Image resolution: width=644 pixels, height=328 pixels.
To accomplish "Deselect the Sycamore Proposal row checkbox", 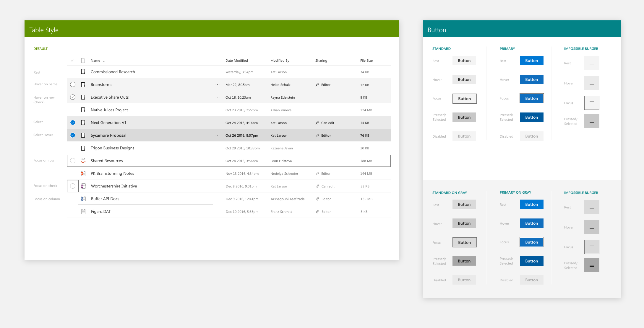I will 73,135.
